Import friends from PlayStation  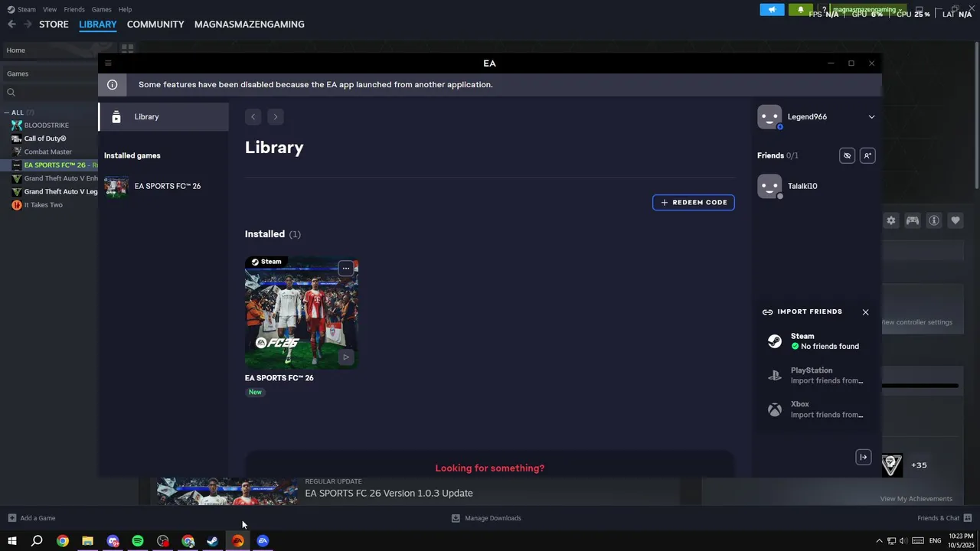816,376
